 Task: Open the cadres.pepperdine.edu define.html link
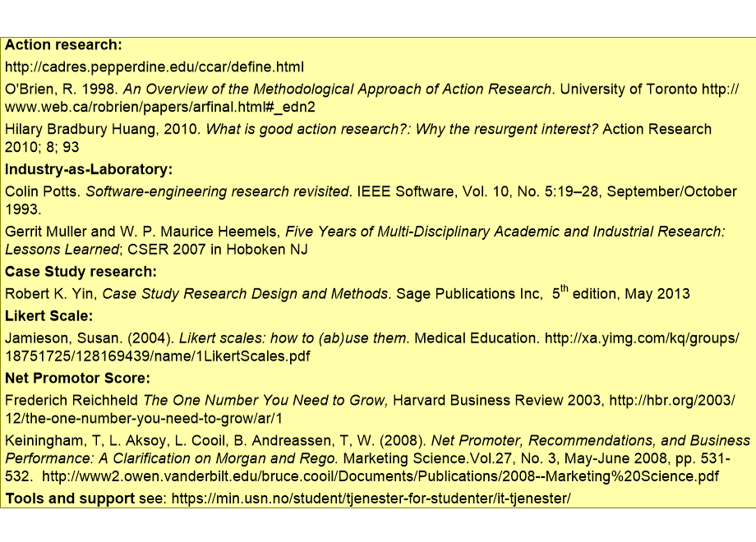(x=154, y=67)
